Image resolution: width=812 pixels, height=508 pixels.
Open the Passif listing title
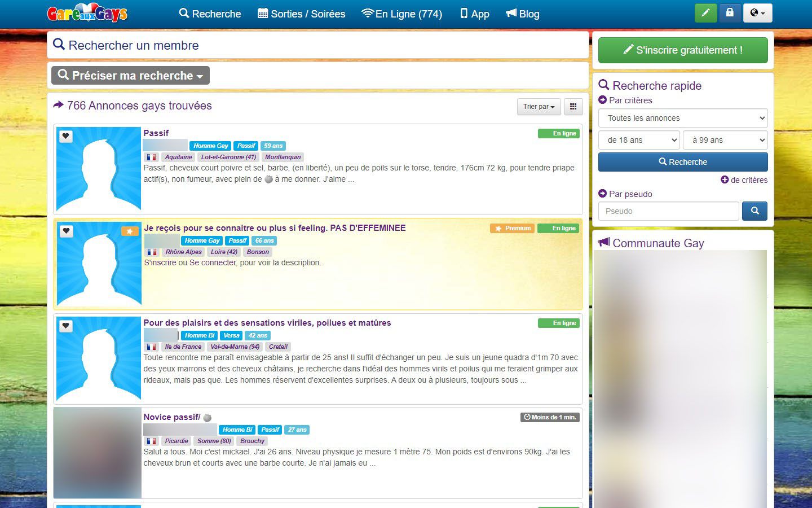click(156, 133)
